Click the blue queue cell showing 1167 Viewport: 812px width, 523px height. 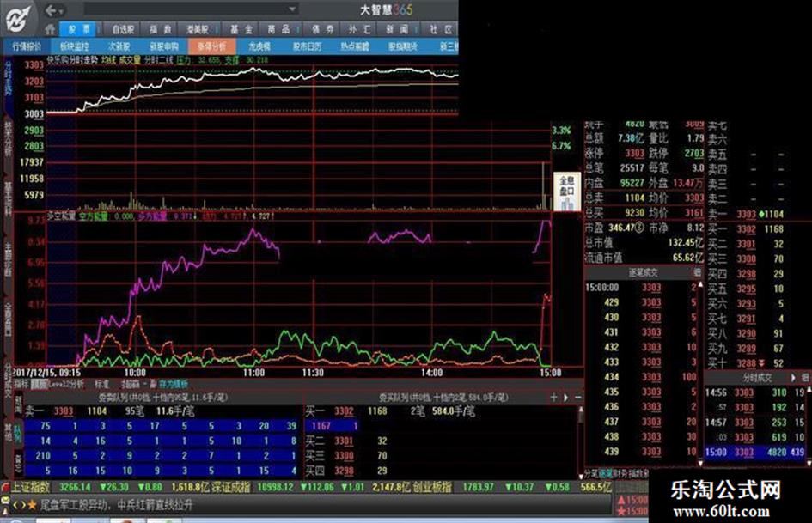tap(332, 426)
